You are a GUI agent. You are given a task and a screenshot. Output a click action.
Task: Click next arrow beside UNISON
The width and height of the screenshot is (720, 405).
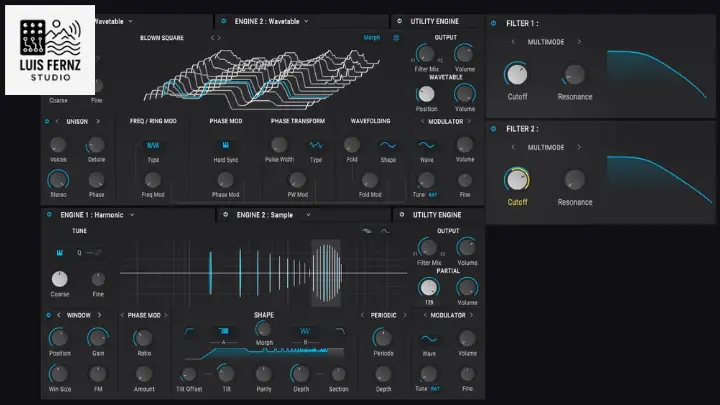click(x=98, y=121)
